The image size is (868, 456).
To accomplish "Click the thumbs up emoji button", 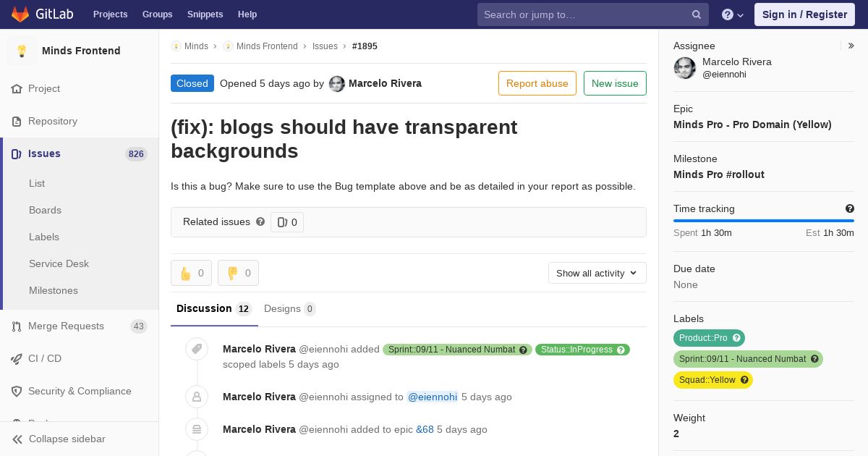I will (x=191, y=273).
